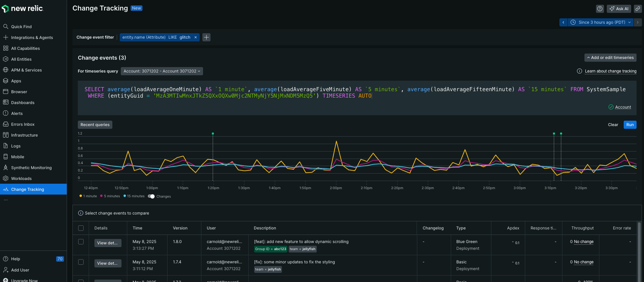Click Integrations & Agents plus icon

[x=6, y=37]
